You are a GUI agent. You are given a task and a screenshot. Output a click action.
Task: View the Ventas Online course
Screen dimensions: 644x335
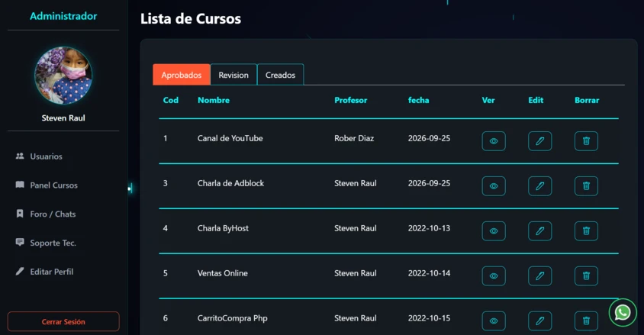pyautogui.click(x=494, y=276)
